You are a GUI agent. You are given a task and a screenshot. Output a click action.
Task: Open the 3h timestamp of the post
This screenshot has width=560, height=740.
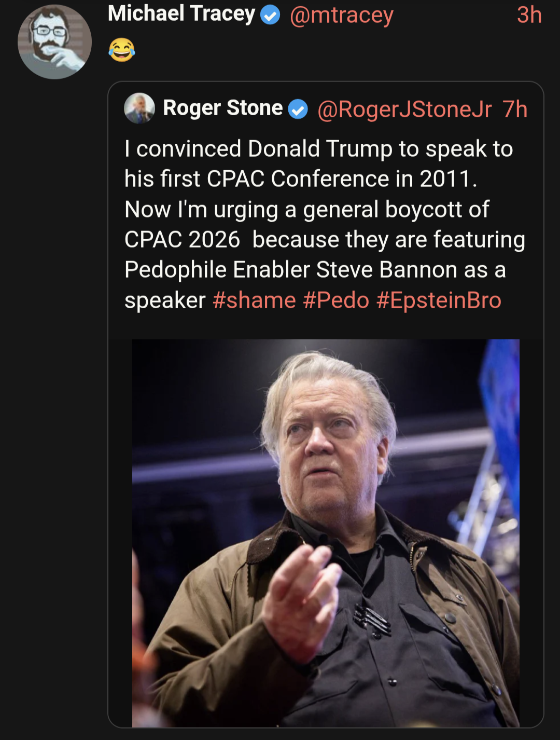[x=529, y=15]
